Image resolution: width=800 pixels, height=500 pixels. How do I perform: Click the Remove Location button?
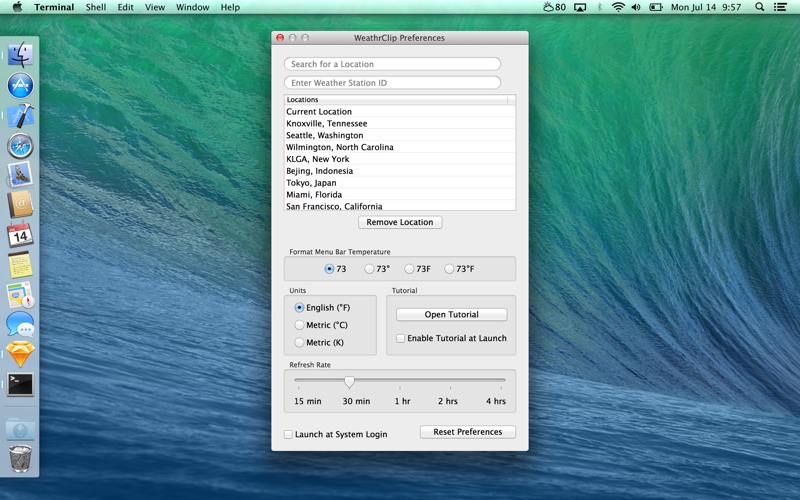(400, 222)
